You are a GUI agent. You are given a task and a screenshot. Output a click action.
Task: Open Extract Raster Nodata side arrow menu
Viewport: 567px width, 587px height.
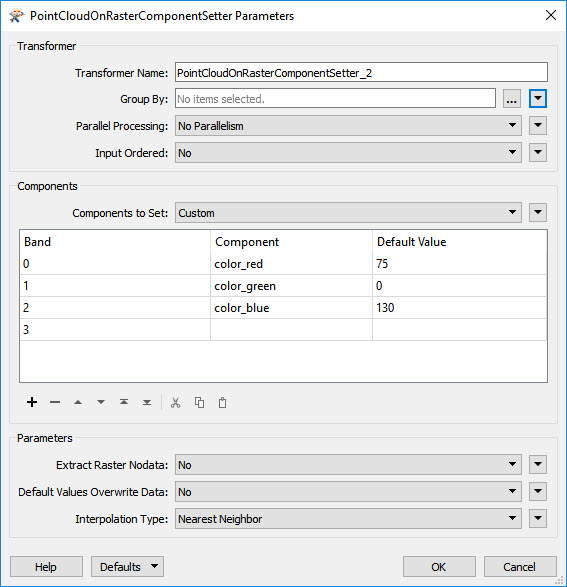click(x=538, y=465)
